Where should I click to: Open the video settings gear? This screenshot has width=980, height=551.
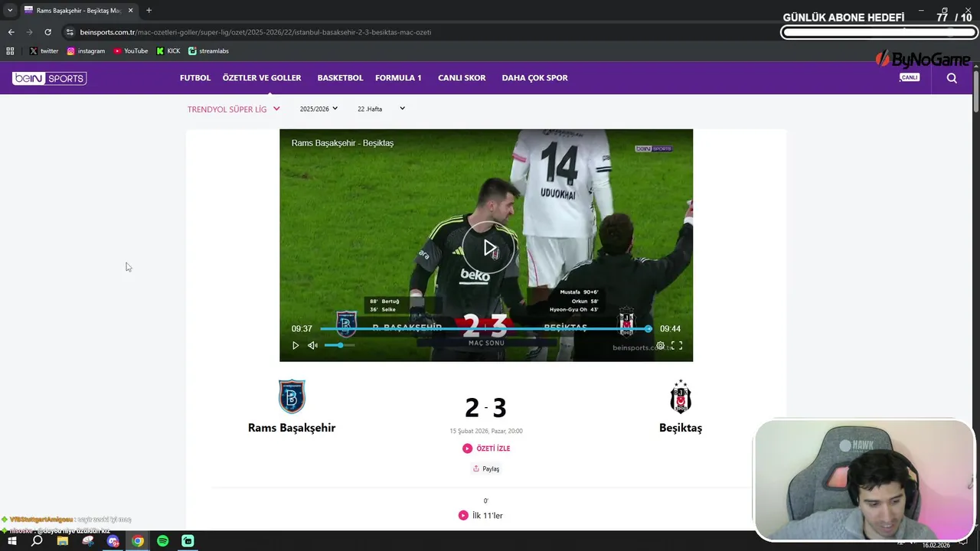(660, 346)
